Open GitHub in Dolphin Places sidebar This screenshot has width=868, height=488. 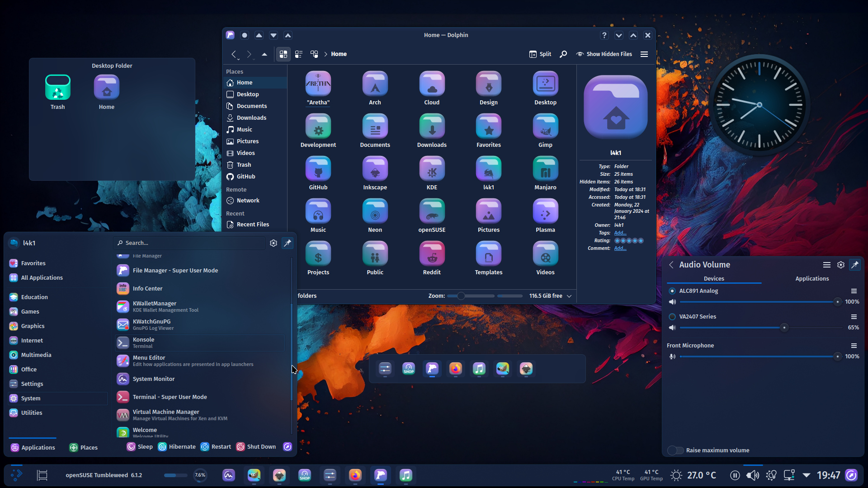click(x=255, y=177)
